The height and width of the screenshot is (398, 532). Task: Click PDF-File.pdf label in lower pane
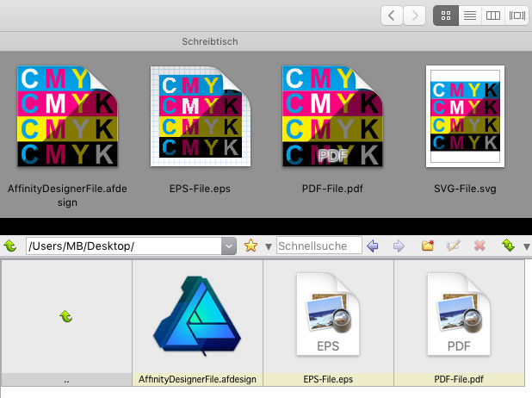459,379
